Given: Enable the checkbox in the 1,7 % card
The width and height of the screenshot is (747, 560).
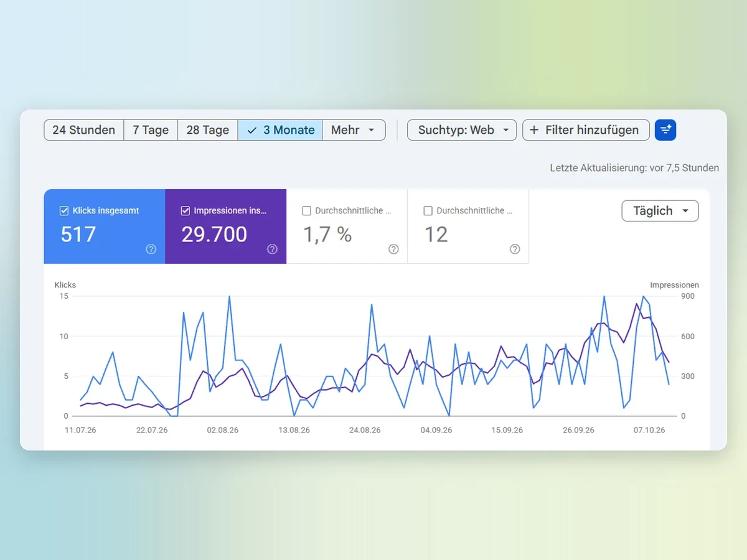Looking at the screenshot, I should point(306,211).
